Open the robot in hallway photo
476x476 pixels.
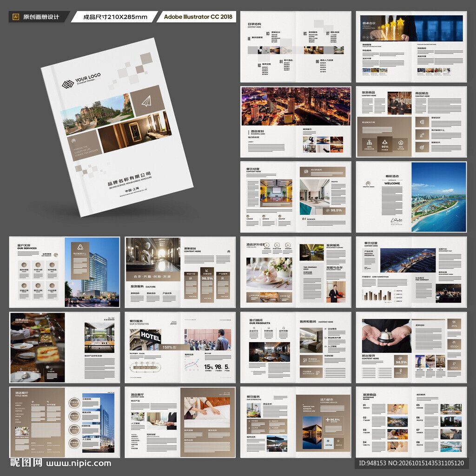coord(153,255)
